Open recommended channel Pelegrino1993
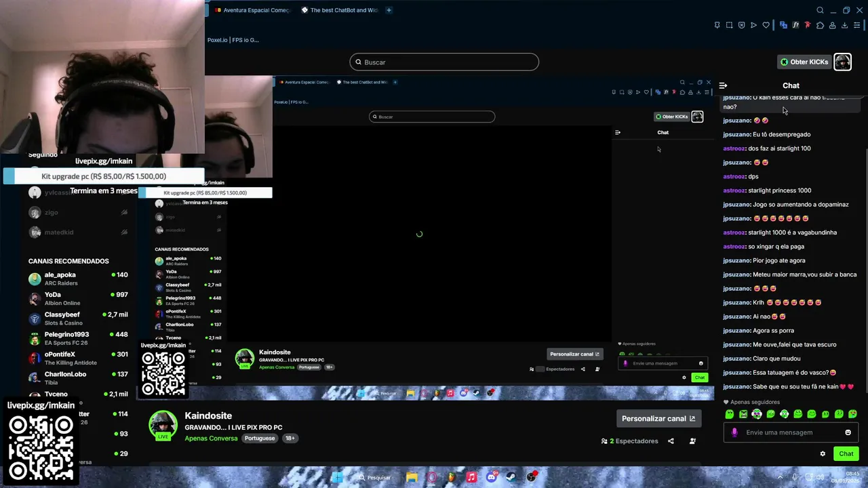The height and width of the screenshot is (488, 868). click(x=78, y=338)
